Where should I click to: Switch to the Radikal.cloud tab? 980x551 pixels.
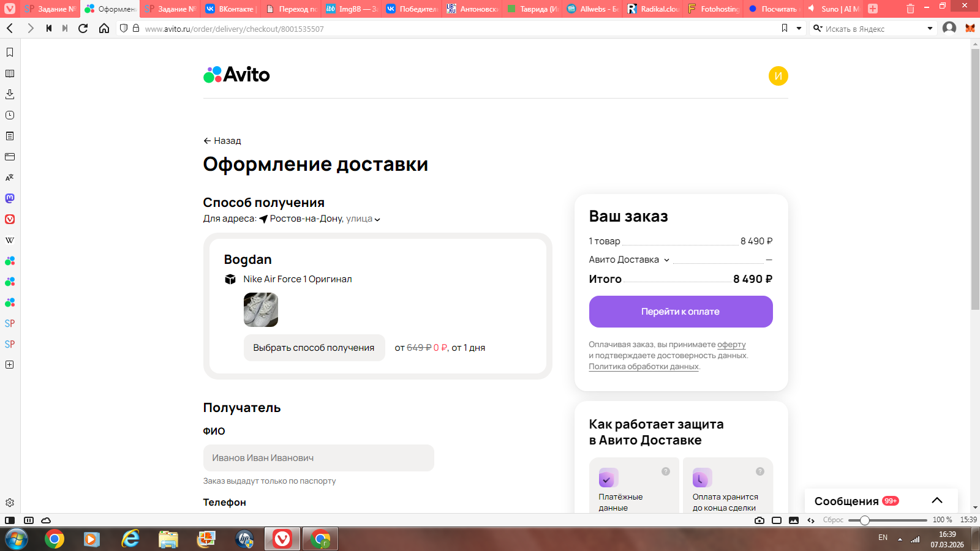[653, 9]
